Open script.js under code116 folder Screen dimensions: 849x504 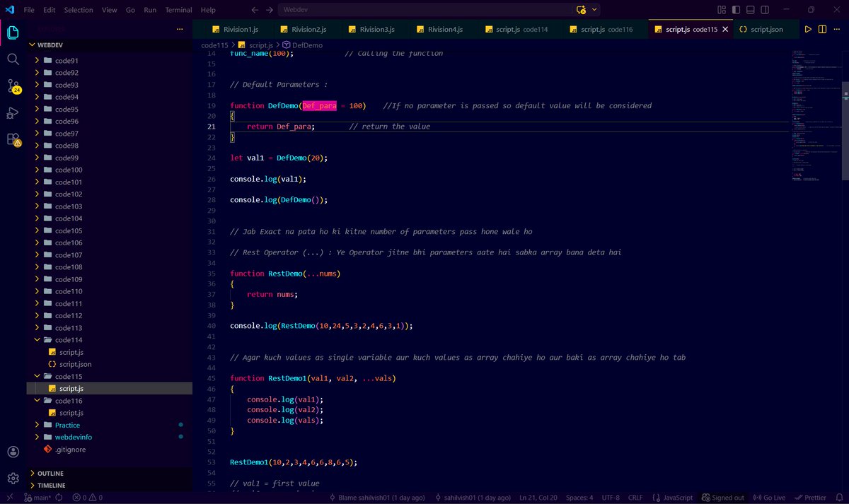71,413
